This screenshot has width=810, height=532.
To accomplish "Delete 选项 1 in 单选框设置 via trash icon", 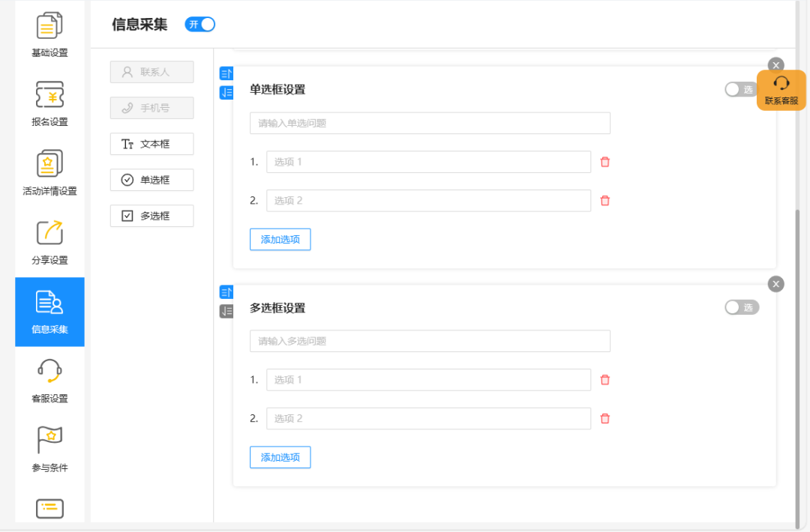I will (604, 161).
